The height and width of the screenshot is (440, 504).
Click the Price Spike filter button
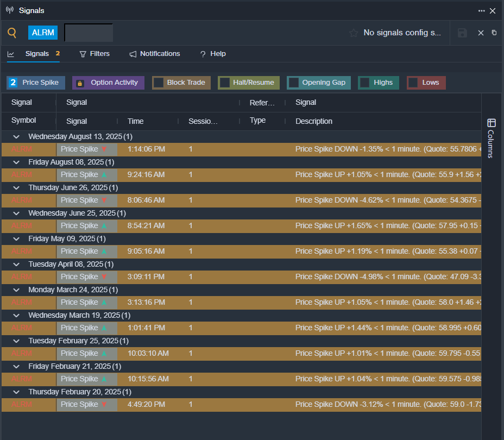[x=36, y=83]
